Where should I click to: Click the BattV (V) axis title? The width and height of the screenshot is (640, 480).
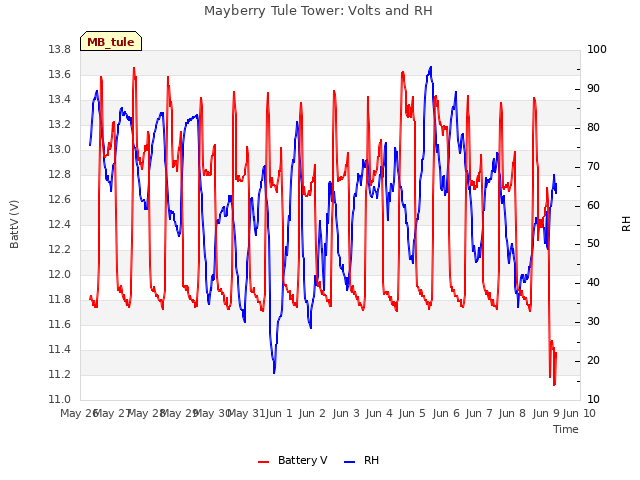click(x=14, y=224)
